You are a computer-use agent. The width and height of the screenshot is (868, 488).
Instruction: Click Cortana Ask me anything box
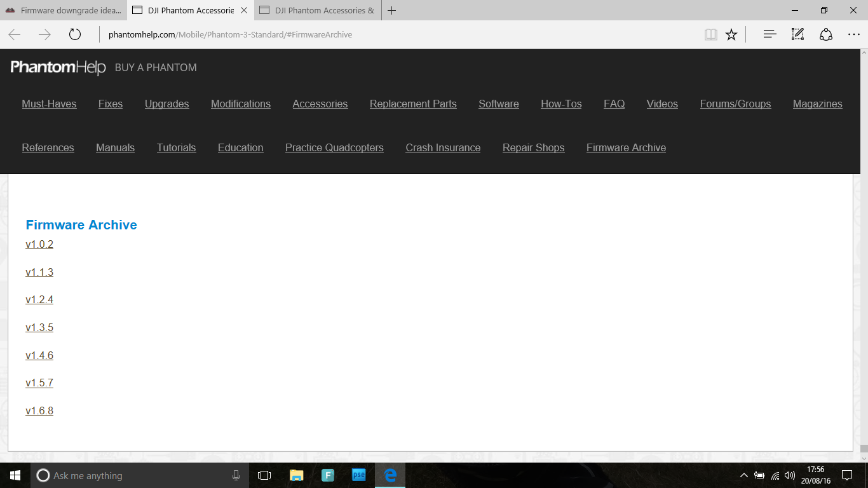pyautogui.click(x=140, y=475)
